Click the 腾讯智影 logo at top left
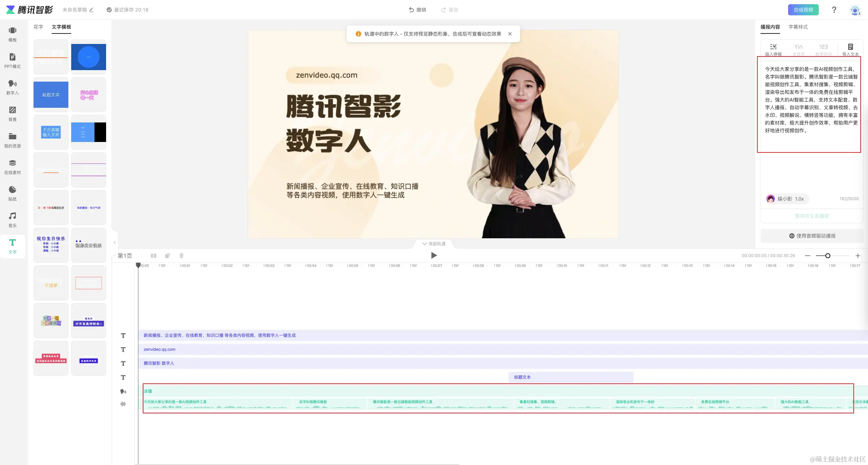This screenshot has height=465, width=868. 29,10
